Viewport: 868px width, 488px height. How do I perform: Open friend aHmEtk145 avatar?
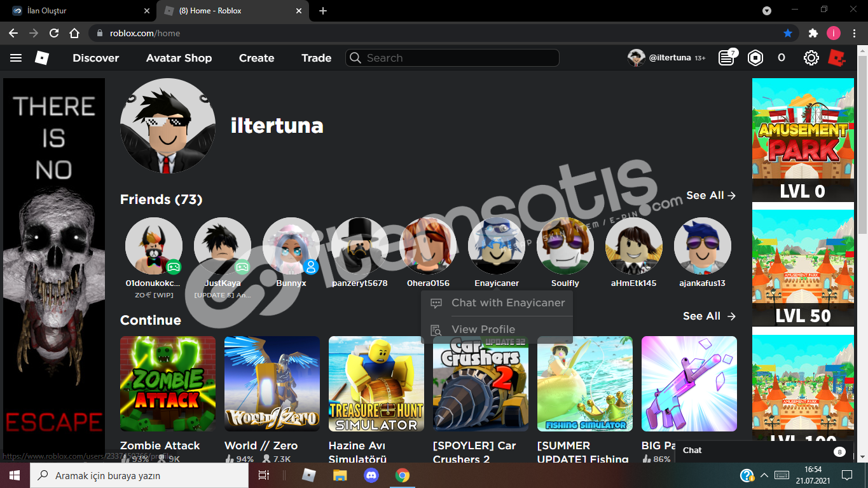(634, 246)
